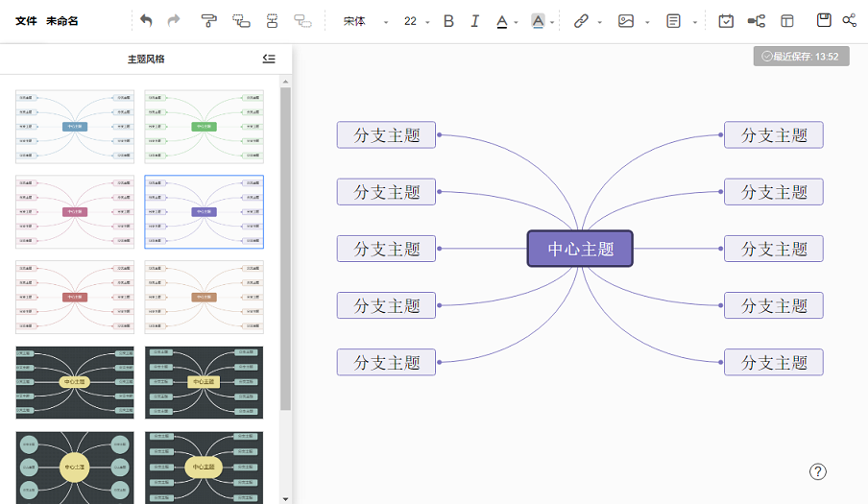The height and width of the screenshot is (504, 868).
Task: Save the mind map with the disk icon
Action: click(x=824, y=20)
